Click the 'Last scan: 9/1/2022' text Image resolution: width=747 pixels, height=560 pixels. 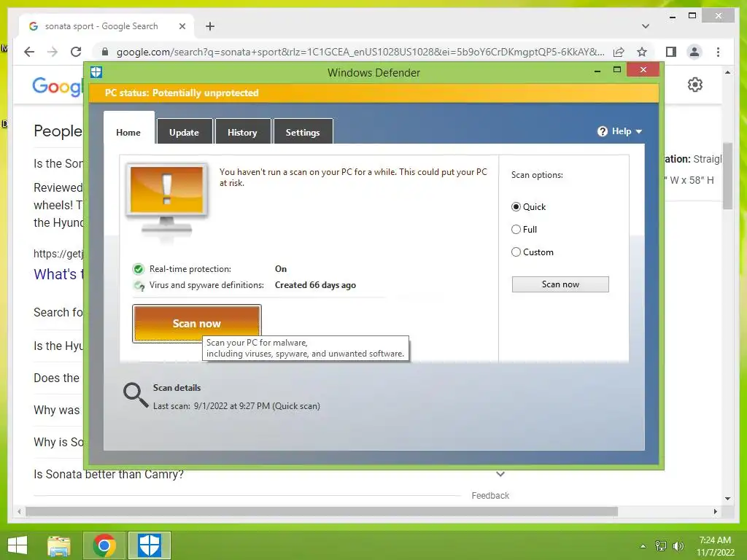point(236,406)
